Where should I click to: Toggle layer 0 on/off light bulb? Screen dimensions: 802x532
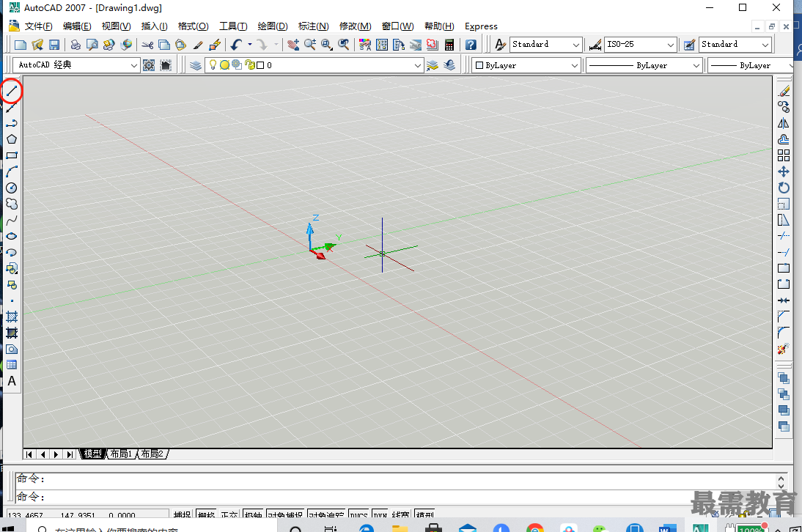(213, 65)
